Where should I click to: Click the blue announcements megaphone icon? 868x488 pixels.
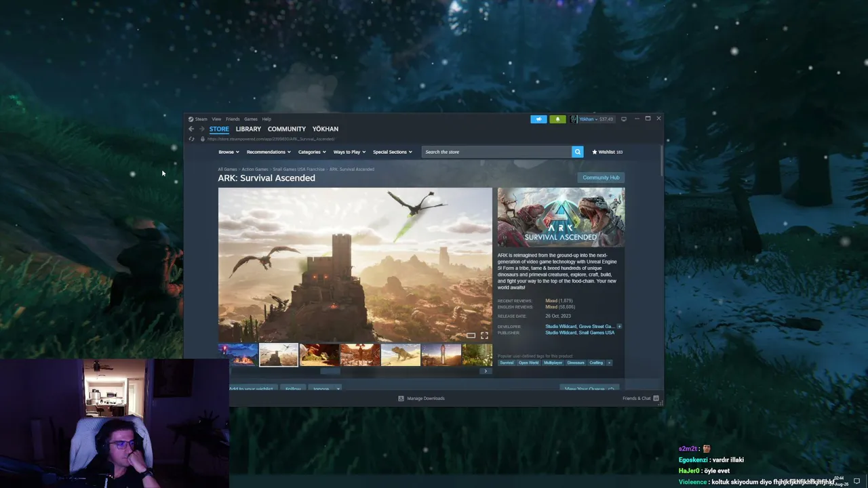[538, 119]
